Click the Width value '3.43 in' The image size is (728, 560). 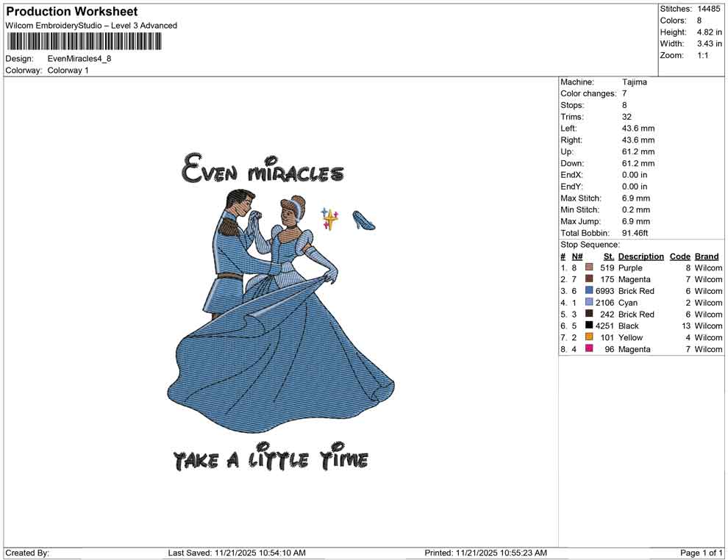pyautogui.click(x=709, y=43)
